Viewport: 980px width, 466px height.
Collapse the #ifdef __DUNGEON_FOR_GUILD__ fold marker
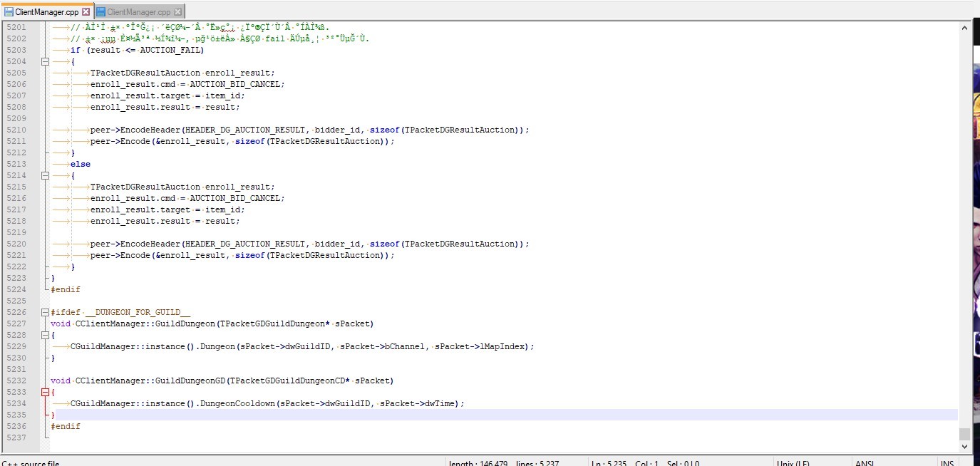click(46, 312)
